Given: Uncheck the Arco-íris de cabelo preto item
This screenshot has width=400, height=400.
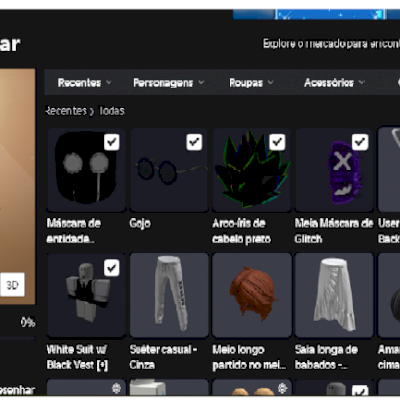Looking at the screenshot, I should coord(277,142).
